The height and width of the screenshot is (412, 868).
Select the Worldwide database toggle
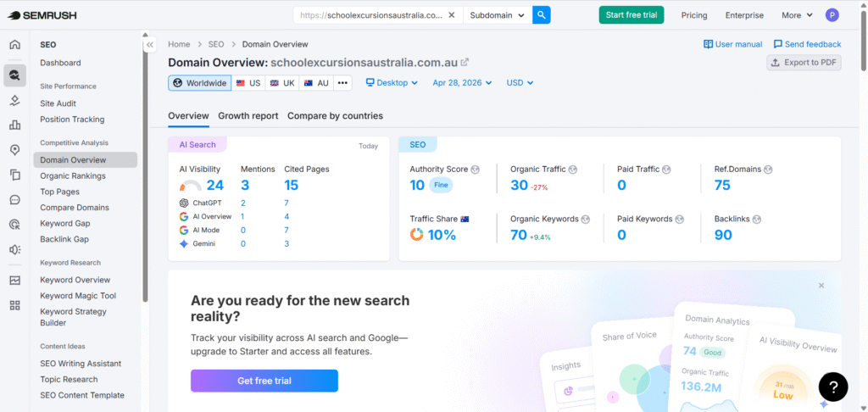click(x=200, y=83)
